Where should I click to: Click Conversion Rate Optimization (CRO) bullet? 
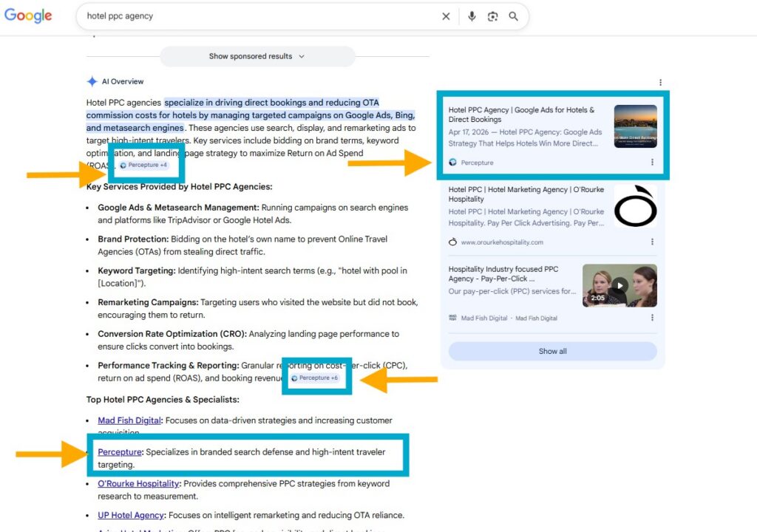click(x=248, y=340)
